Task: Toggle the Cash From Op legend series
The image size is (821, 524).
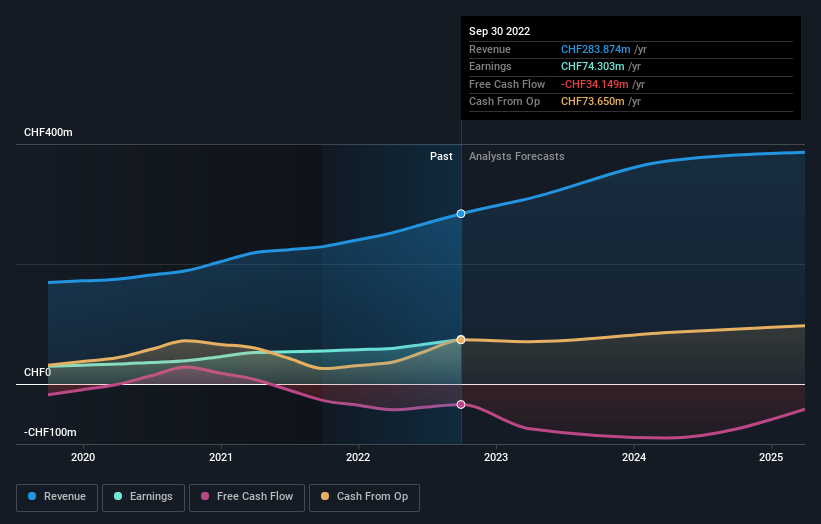Action: point(364,497)
